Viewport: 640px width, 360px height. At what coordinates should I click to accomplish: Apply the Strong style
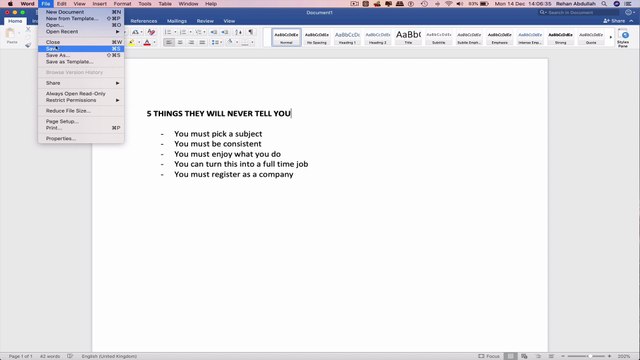tap(560, 37)
